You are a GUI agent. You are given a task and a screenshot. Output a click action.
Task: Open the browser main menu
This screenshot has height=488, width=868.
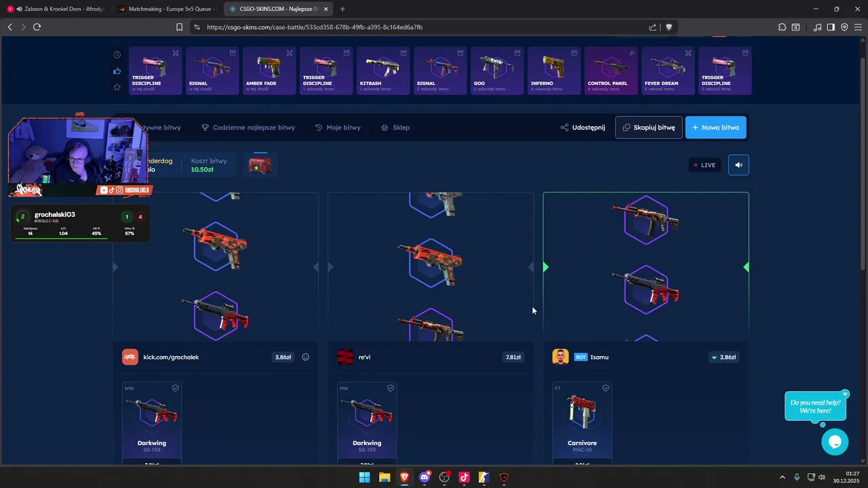pyautogui.click(x=858, y=27)
